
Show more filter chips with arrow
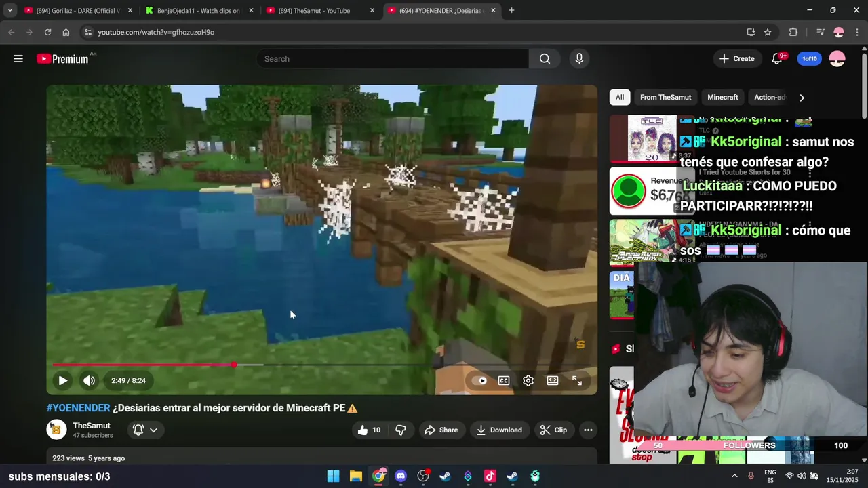coord(802,98)
